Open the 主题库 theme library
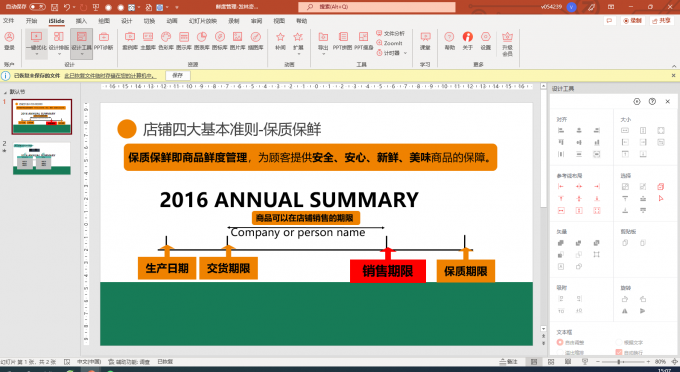Viewport: 680px width, 372px height. pos(148,41)
